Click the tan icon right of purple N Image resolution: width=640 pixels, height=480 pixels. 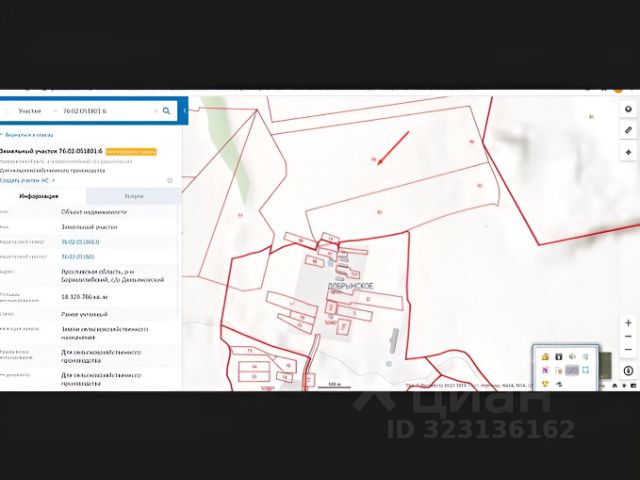pos(559,370)
